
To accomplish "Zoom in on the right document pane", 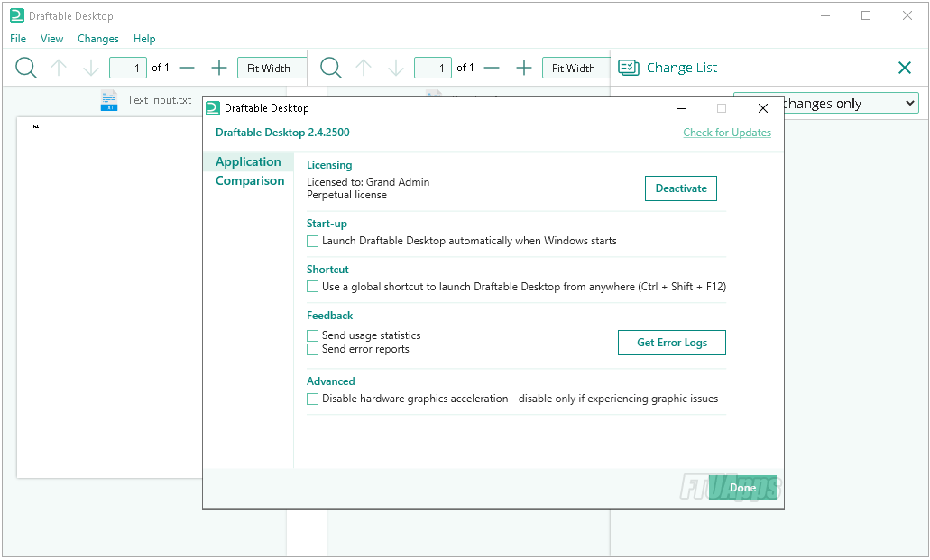I will click(524, 68).
